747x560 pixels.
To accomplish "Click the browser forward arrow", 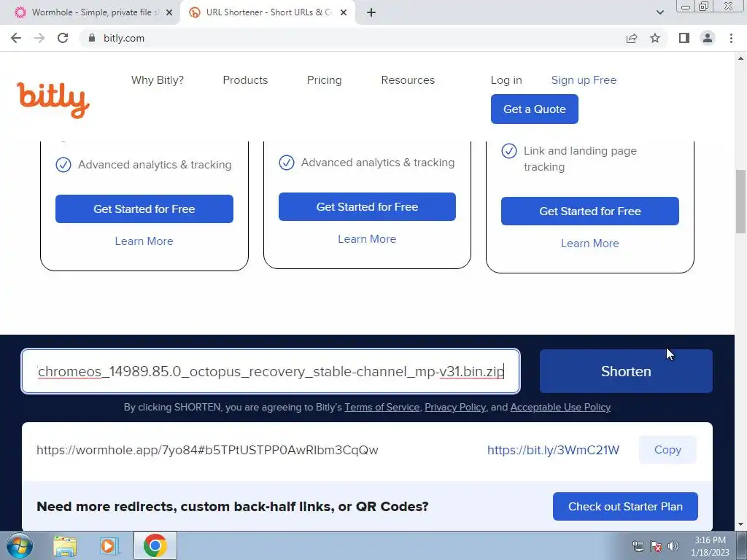I will 39,38.
